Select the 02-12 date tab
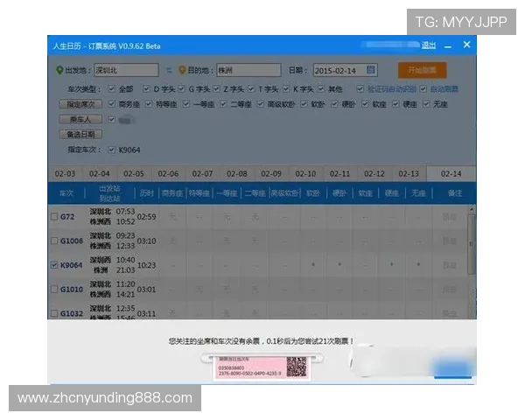Image resolution: width=525 pixels, height=420 pixels. [x=374, y=174]
